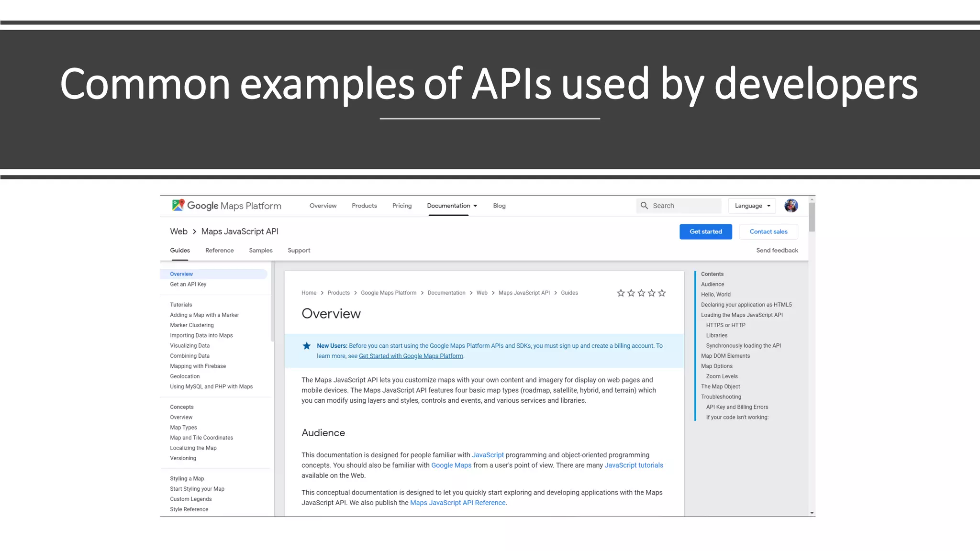The image size is (980, 551).
Task: Rate the page with third star
Action: [x=641, y=293]
